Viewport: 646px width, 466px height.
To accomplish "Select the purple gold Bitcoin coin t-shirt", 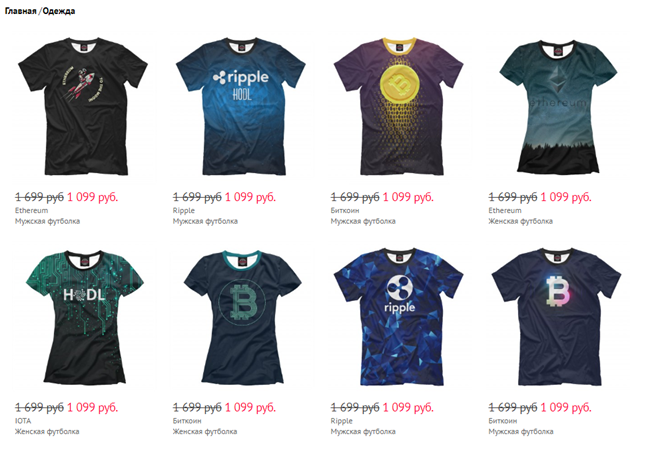I will pos(398,106).
